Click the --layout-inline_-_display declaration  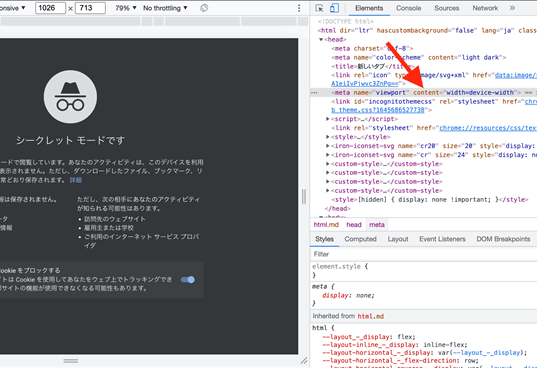tap(395, 345)
